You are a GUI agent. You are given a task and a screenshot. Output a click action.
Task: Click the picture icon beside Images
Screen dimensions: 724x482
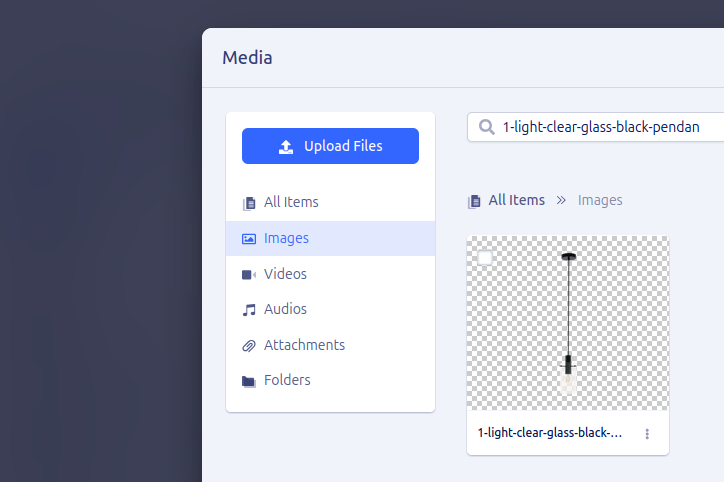coord(249,239)
